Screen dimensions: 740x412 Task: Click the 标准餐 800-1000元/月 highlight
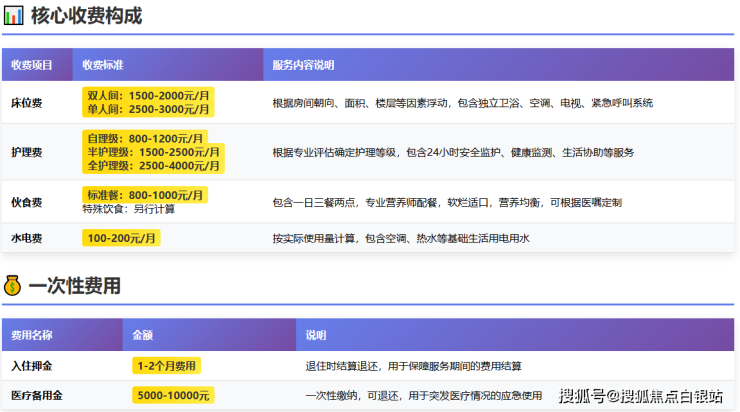point(144,194)
